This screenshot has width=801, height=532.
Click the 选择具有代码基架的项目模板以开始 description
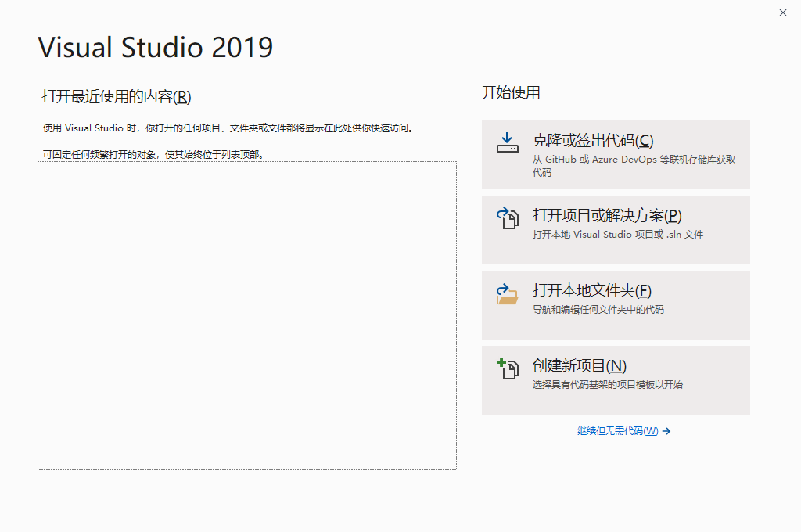coord(607,384)
